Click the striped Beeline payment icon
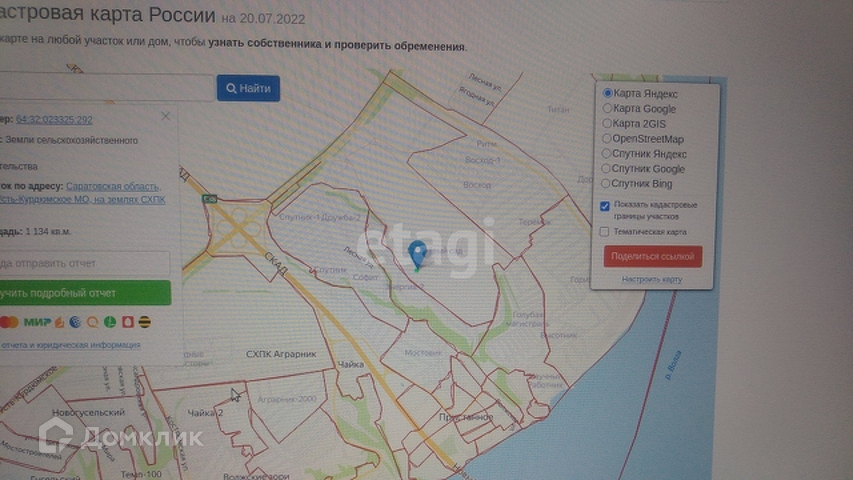 coord(144,322)
